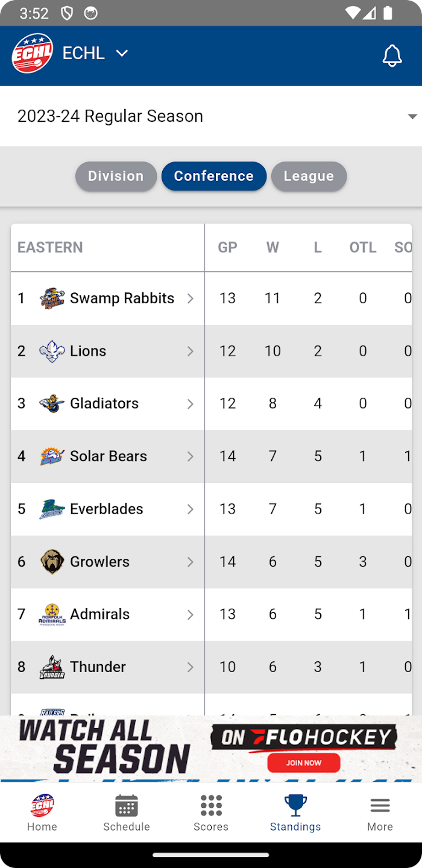Tap the Swamp Rabbits team logo
Screen dimensions: 422x868
pyautogui.click(x=52, y=298)
